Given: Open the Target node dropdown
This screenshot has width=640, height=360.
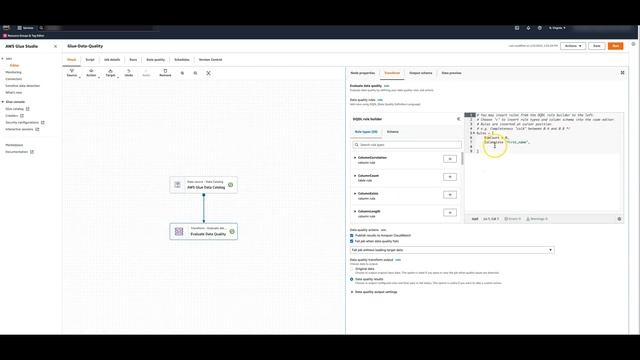Looking at the screenshot, I should (111, 73).
